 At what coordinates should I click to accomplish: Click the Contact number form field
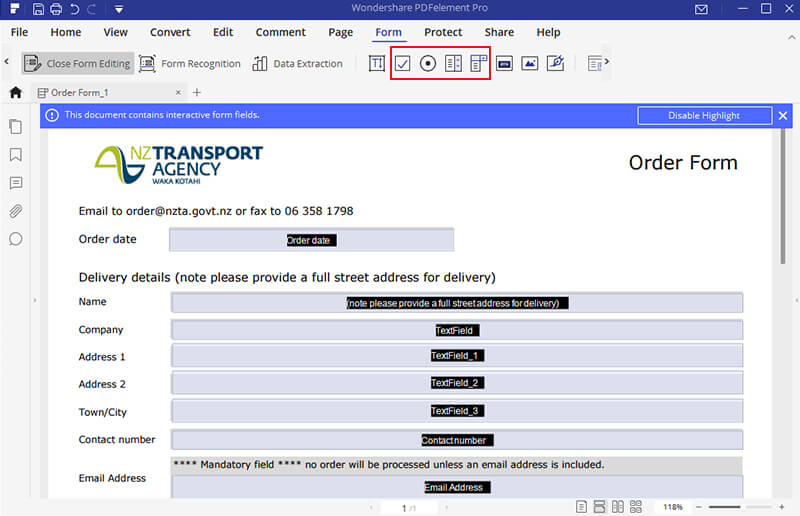[x=457, y=440]
